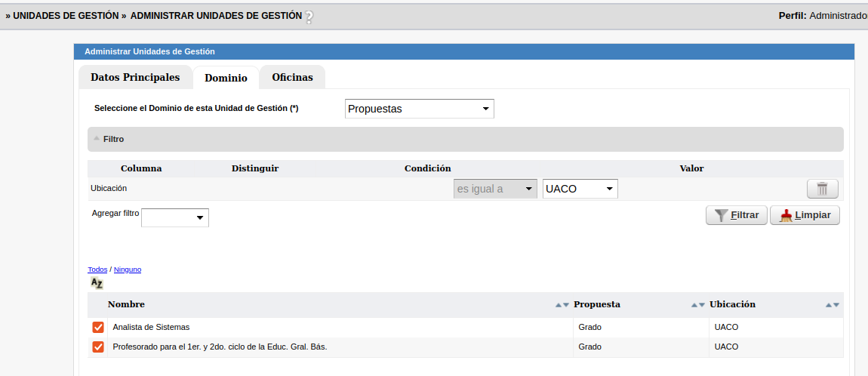Viewport: 868px width, 376px height.
Task: Open the UACO value dropdown
Action: [x=580, y=189]
